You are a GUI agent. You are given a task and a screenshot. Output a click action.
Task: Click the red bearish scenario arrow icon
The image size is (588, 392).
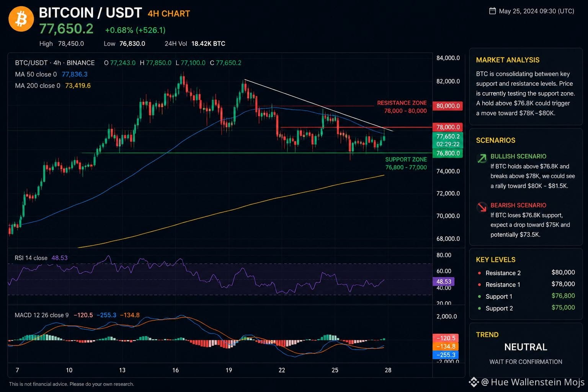point(482,207)
